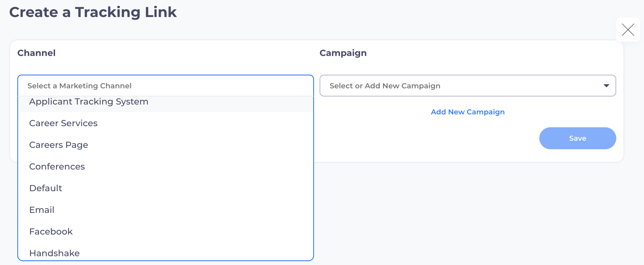This screenshot has height=265, width=644.
Task: Pick Facebook from the channel options
Action: (x=51, y=232)
